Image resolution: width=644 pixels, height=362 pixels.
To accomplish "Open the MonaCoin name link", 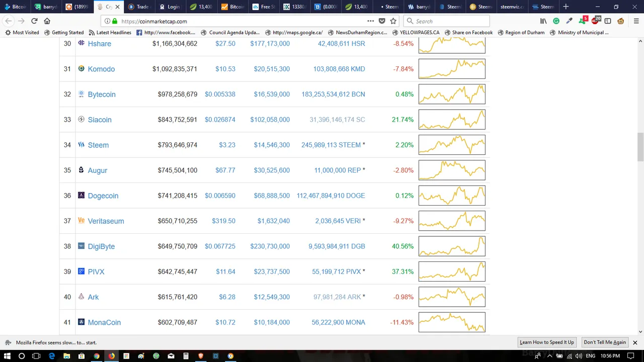I will [104, 322].
